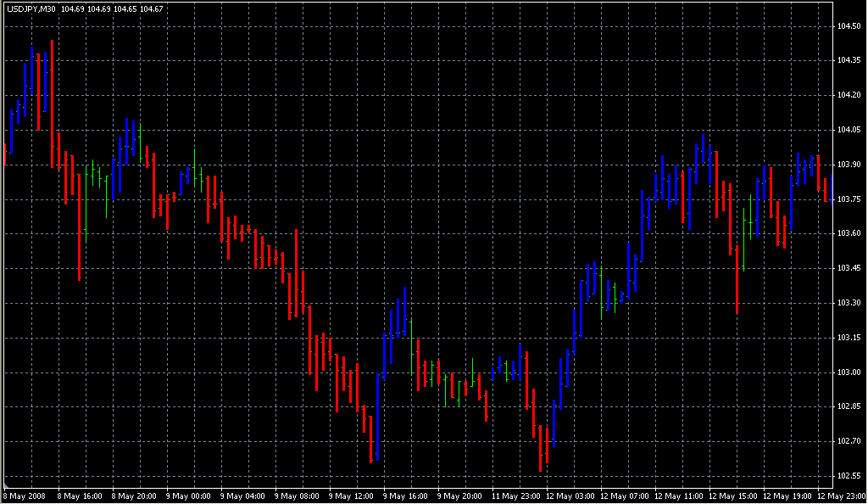The height and width of the screenshot is (504, 868).
Task: Pick the 102.55 level on price axis
Action: (x=849, y=476)
